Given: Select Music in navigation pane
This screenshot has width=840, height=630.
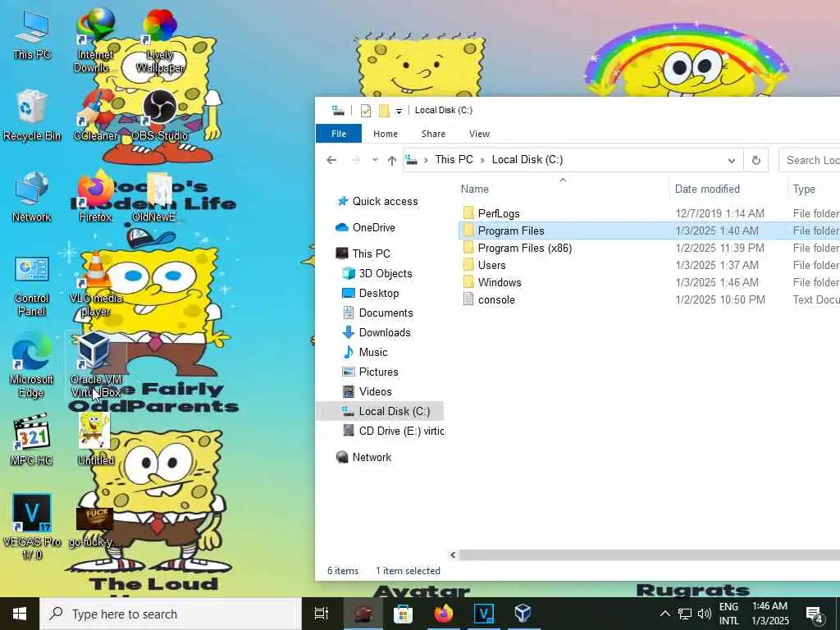Looking at the screenshot, I should (365, 353).
